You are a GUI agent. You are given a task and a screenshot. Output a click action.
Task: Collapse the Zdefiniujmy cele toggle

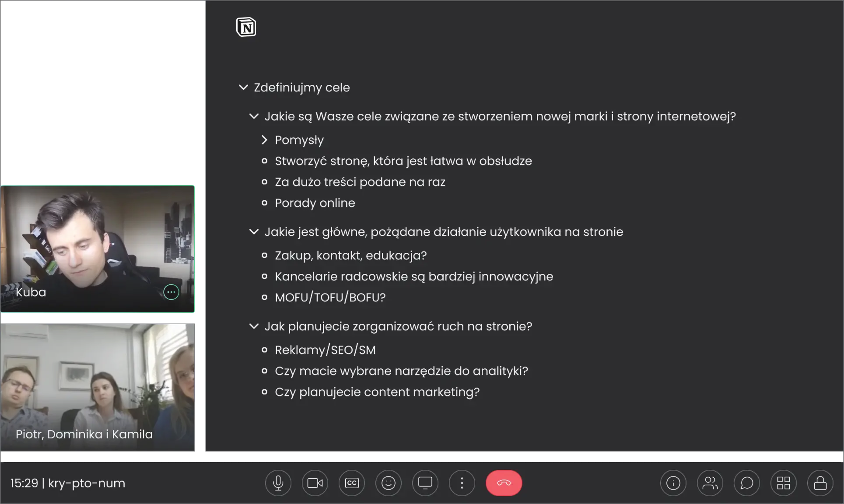click(x=243, y=87)
